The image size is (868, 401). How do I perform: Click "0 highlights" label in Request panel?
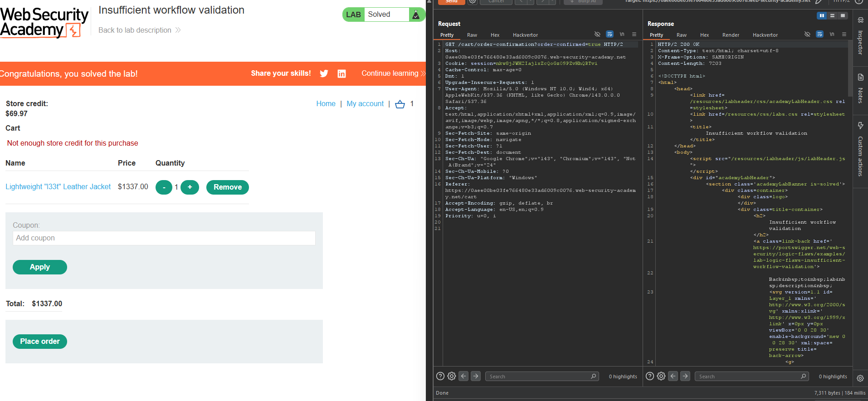pos(623,377)
